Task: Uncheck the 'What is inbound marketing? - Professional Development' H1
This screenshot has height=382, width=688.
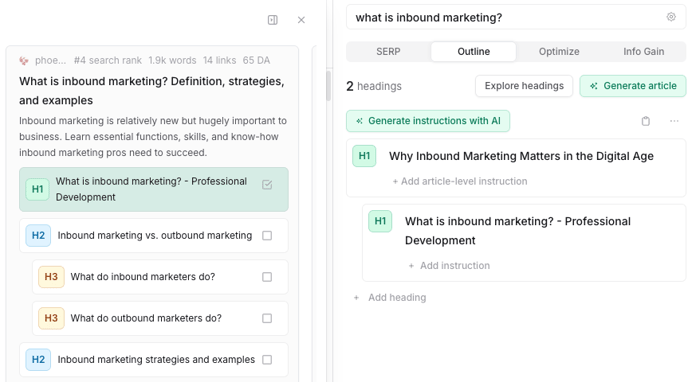Action: click(267, 185)
